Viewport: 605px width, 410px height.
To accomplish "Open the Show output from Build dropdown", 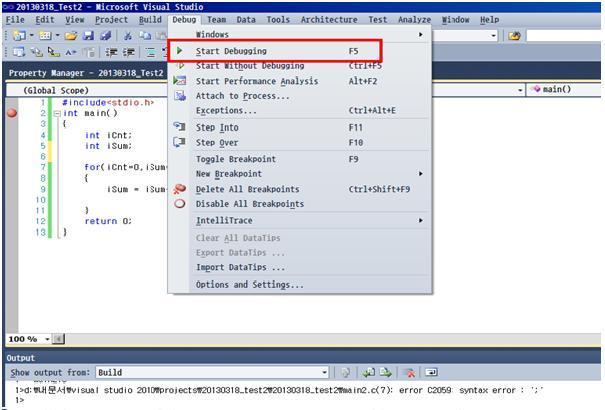I will click(325, 373).
